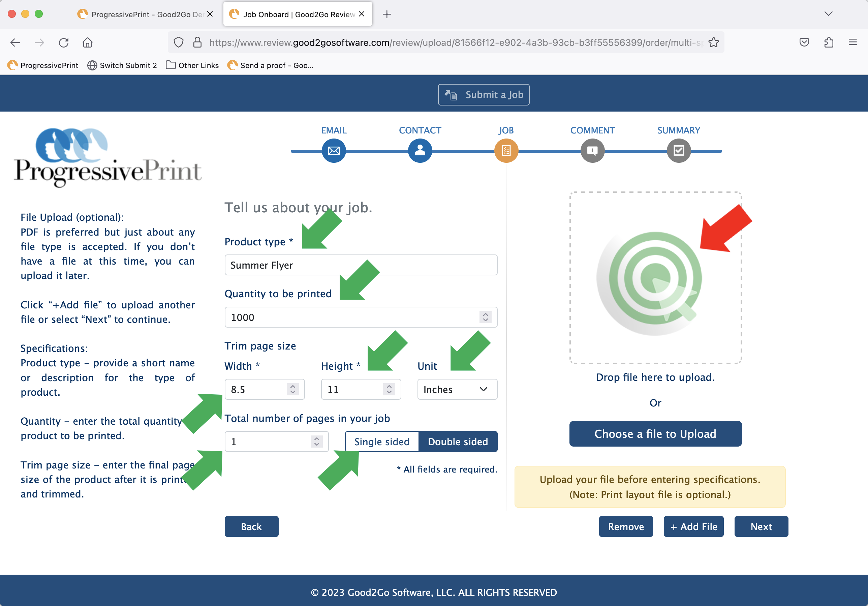The image size is (868, 606).
Task: Open the Other Links bookmarks folder
Action: coord(192,65)
